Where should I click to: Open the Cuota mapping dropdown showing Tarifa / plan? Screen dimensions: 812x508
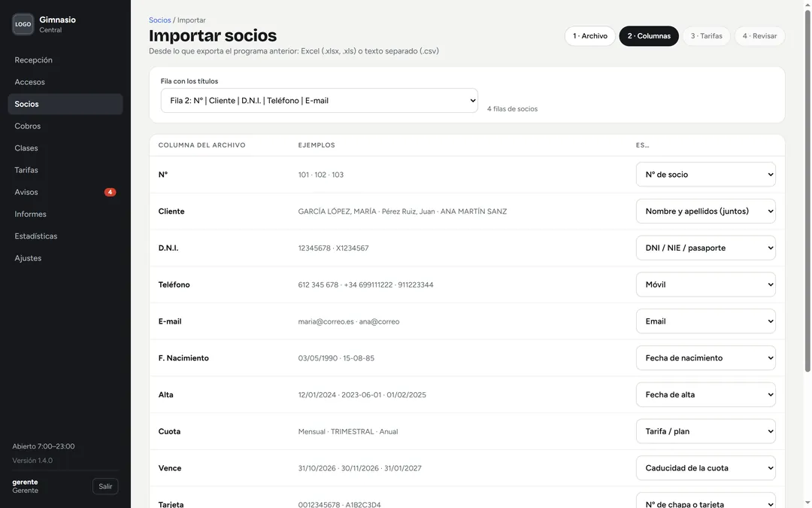[x=705, y=431]
